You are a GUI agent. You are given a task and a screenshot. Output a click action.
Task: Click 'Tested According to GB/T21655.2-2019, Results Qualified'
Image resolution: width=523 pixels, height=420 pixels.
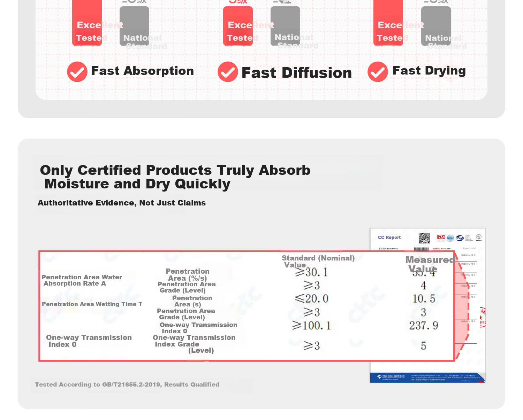[127, 384]
